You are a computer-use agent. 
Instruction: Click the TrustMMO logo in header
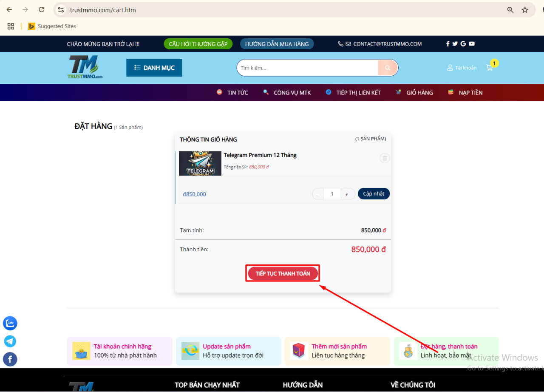point(85,67)
